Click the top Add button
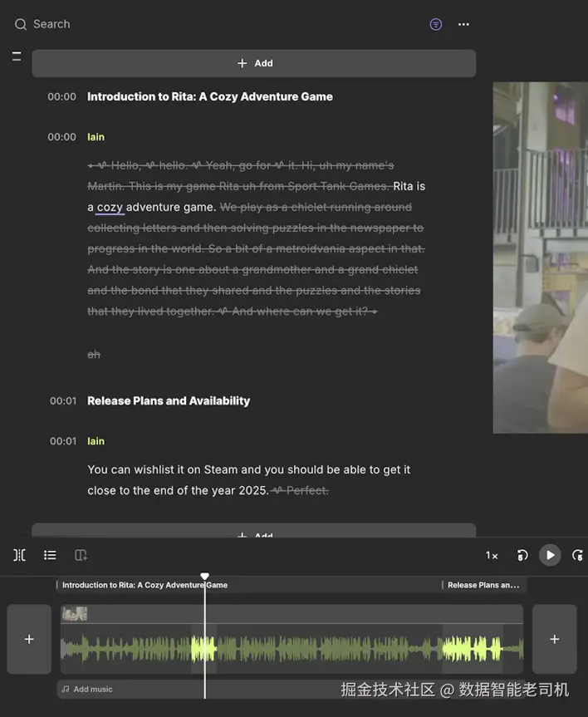Image resolution: width=588 pixels, height=717 pixels. point(254,63)
